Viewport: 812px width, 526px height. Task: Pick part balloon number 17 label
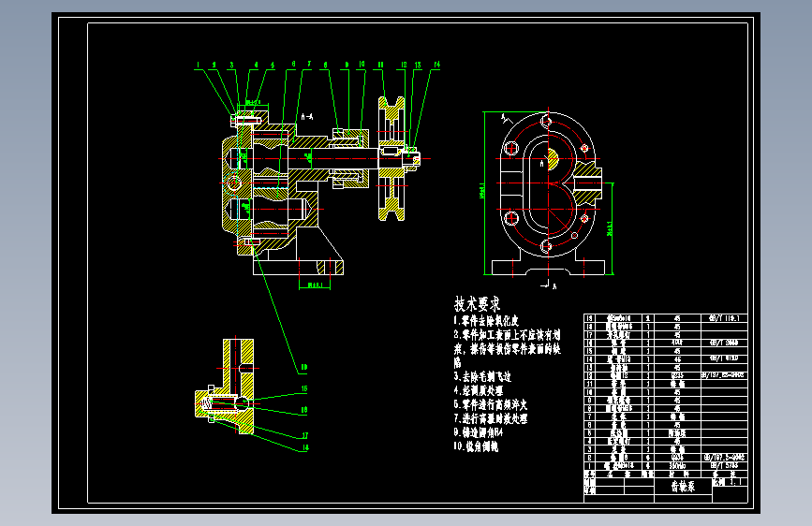pyautogui.click(x=305, y=435)
